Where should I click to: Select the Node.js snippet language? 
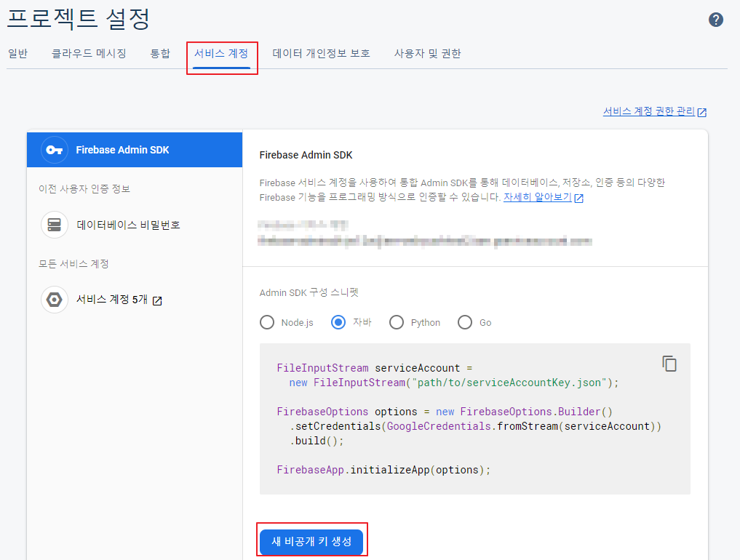coord(267,322)
